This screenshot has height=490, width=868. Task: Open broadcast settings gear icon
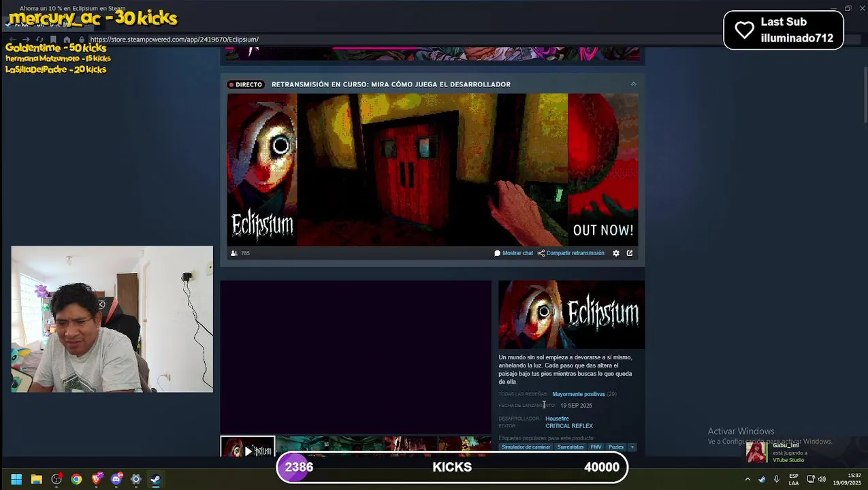(616, 253)
